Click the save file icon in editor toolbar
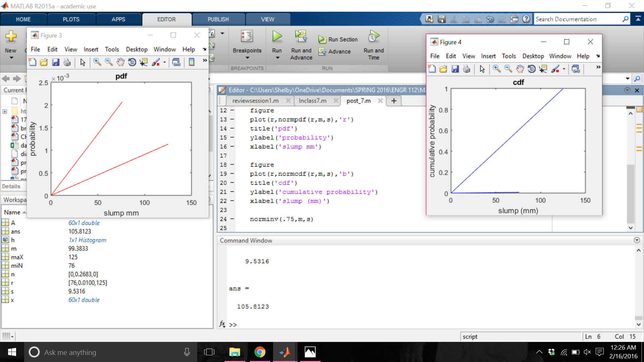The image size is (644, 362). (441, 19)
